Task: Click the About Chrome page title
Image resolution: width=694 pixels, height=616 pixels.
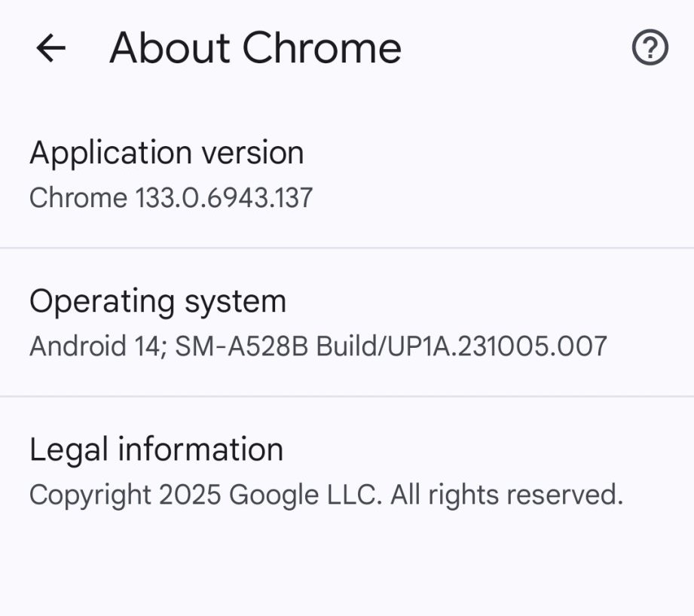Action: tap(255, 49)
